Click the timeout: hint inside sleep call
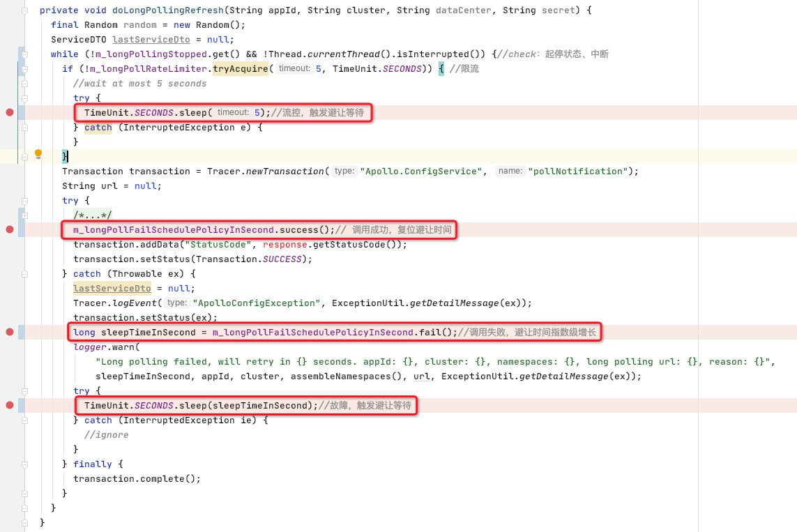The width and height of the screenshot is (797, 532). (x=234, y=112)
